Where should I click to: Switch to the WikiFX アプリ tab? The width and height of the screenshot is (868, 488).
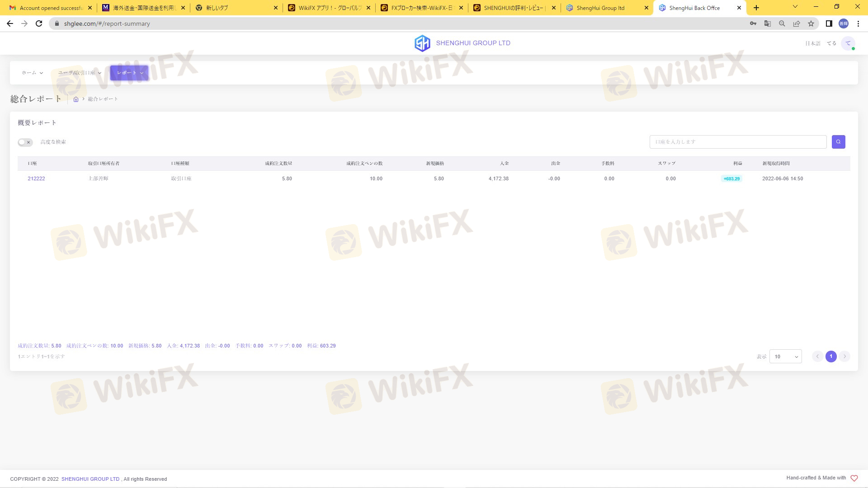point(329,8)
